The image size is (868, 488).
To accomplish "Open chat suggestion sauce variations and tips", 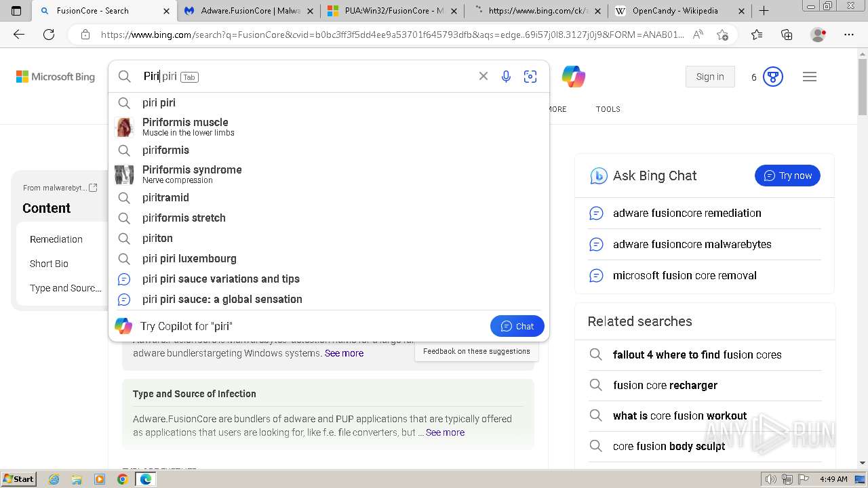I will pos(329,279).
